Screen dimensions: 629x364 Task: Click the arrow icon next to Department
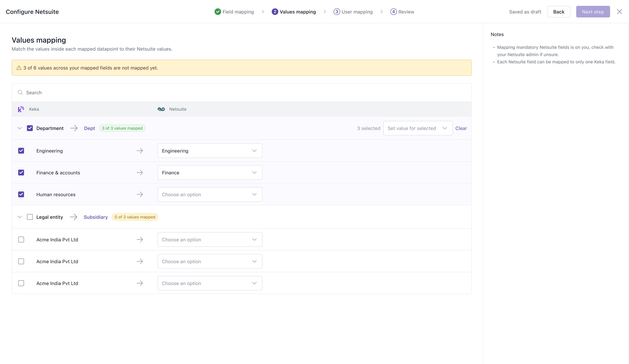pos(74,128)
